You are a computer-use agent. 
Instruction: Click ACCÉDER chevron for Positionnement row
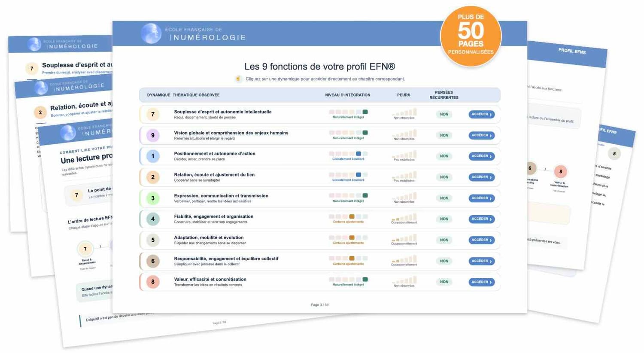[491, 156]
